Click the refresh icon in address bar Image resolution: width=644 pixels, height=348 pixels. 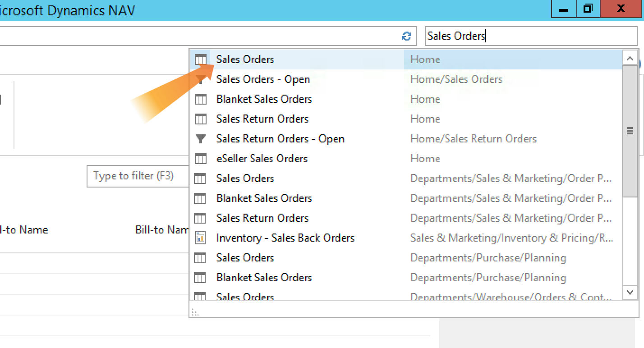pyautogui.click(x=407, y=36)
